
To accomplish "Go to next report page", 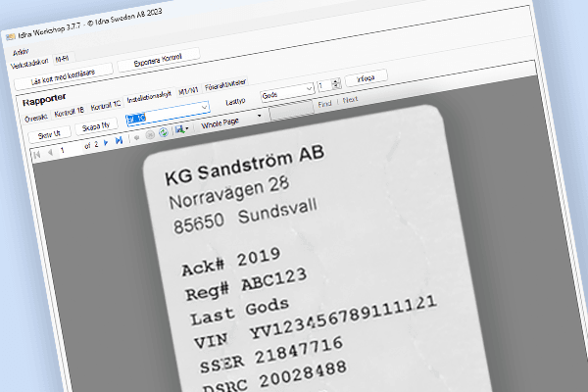I will pos(107,143).
